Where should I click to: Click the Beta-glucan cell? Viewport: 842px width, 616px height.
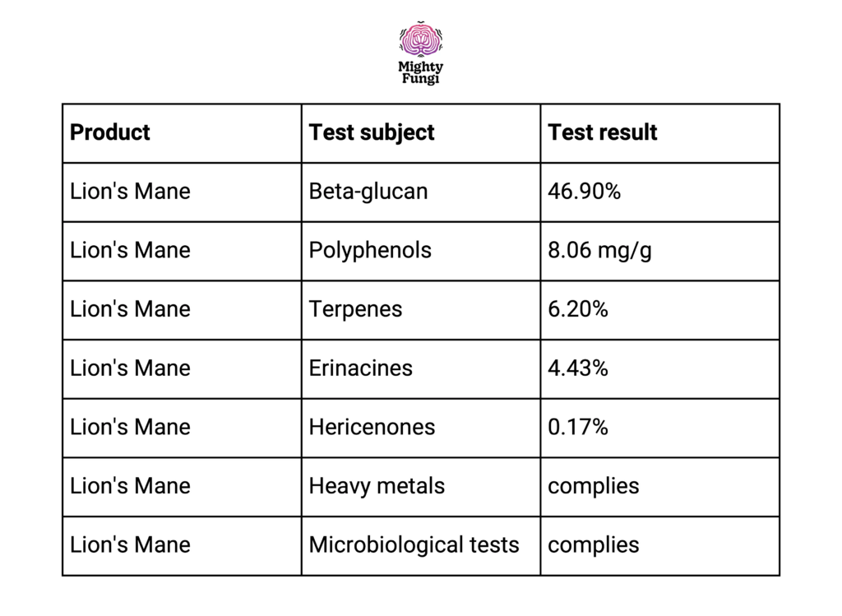pyautogui.click(x=421, y=192)
